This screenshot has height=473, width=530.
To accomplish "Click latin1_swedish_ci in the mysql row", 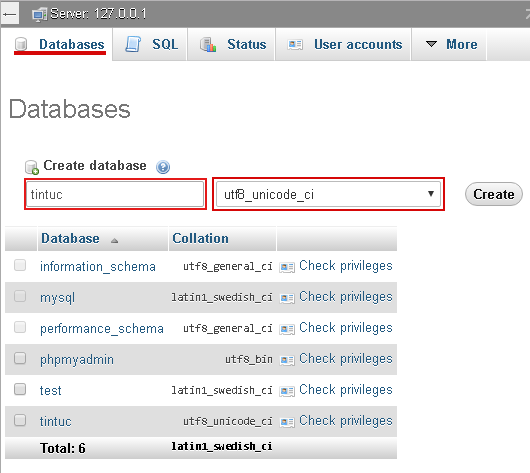I will click(221, 297).
